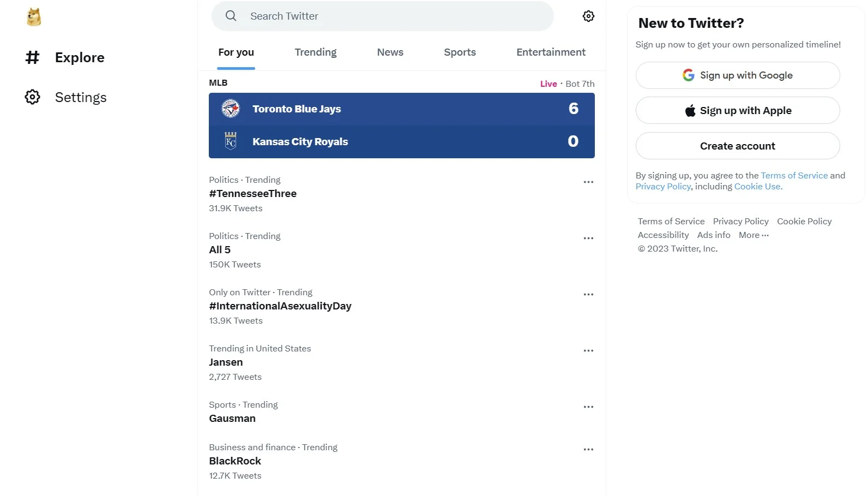The height and width of the screenshot is (495, 868).
Task: Switch to the Trending tab
Action: click(316, 52)
